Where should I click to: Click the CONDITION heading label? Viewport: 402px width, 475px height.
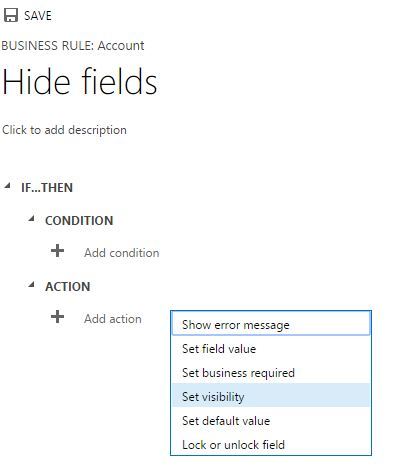[x=79, y=220]
